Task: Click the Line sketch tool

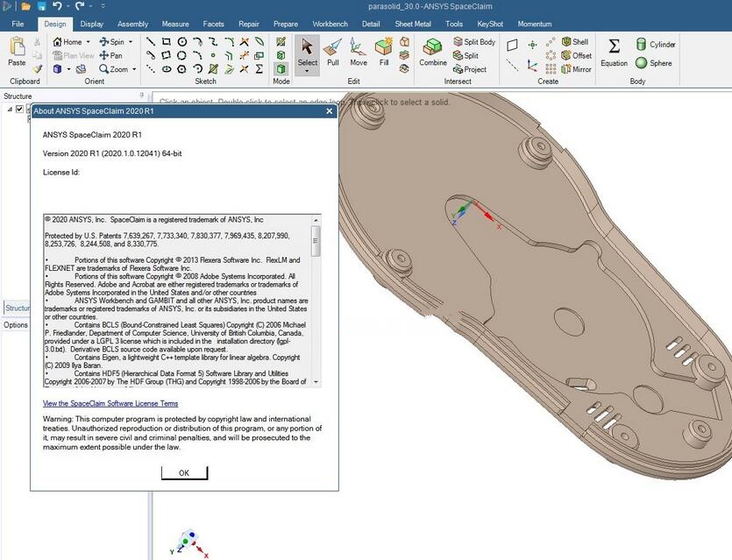Action: click(150, 41)
